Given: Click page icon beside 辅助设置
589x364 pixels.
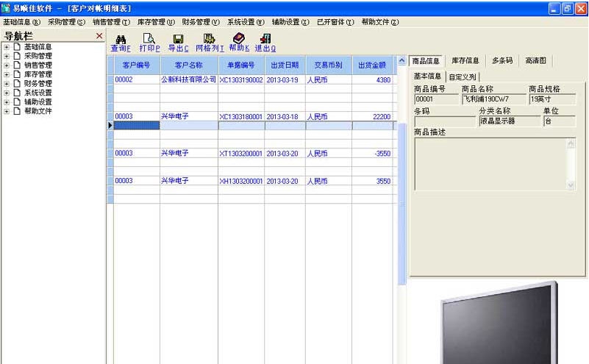Looking at the screenshot, I should tap(17, 101).
